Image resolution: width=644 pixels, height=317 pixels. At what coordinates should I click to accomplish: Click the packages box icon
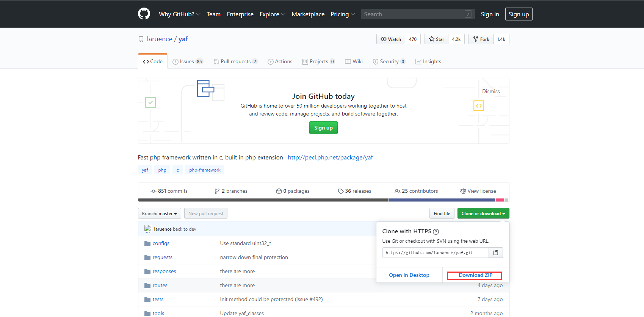(279, 191)
